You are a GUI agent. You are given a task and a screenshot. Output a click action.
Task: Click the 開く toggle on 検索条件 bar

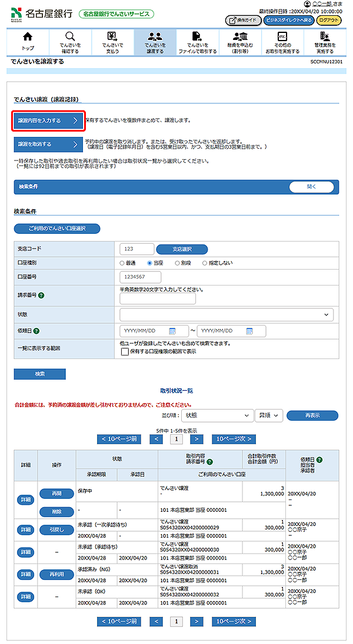(311, 187)
